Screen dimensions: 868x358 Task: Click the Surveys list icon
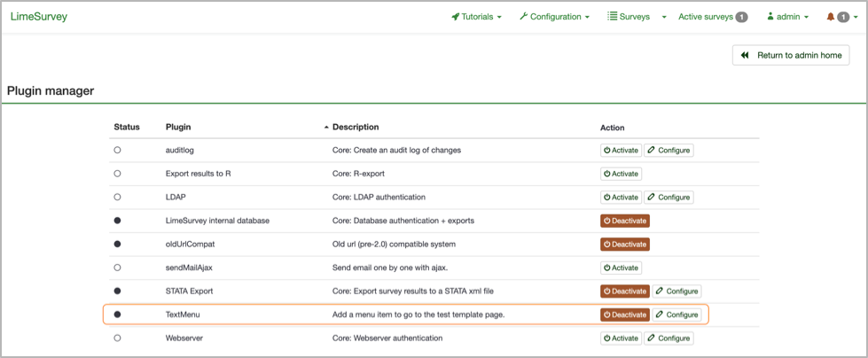click(x=613, y=17)
